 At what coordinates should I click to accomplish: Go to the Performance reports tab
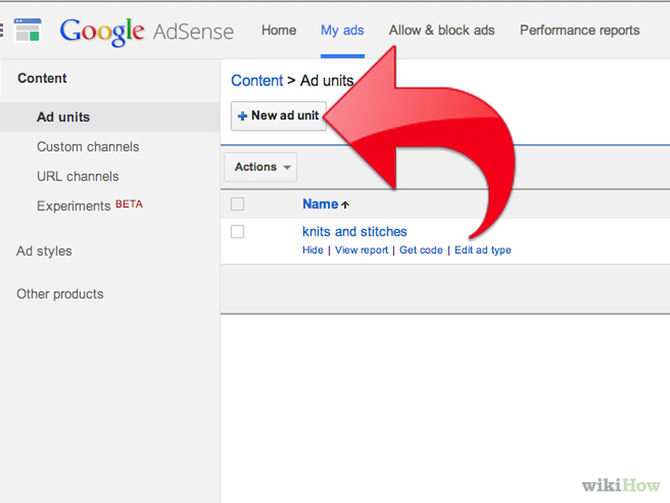[579, 30]
